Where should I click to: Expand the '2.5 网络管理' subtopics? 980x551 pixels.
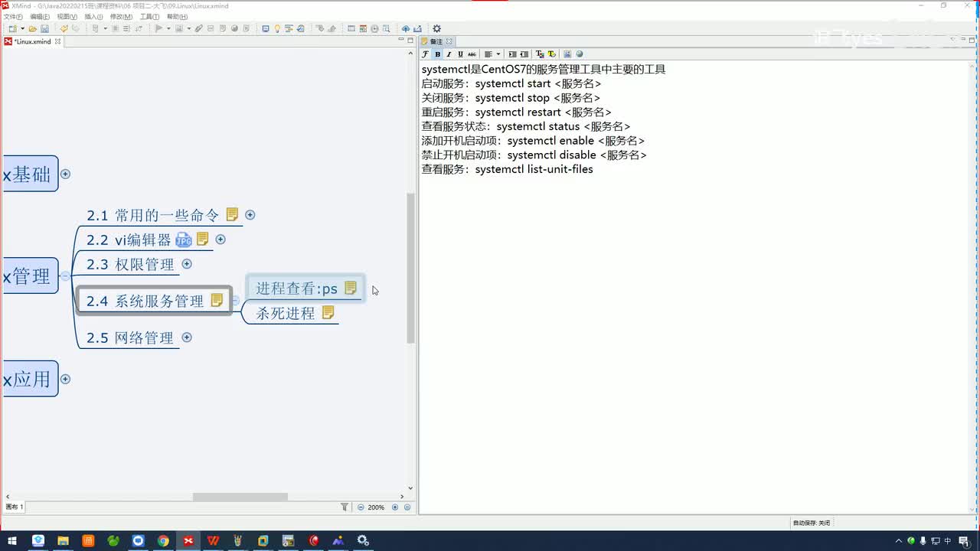(x=187, y=337)
